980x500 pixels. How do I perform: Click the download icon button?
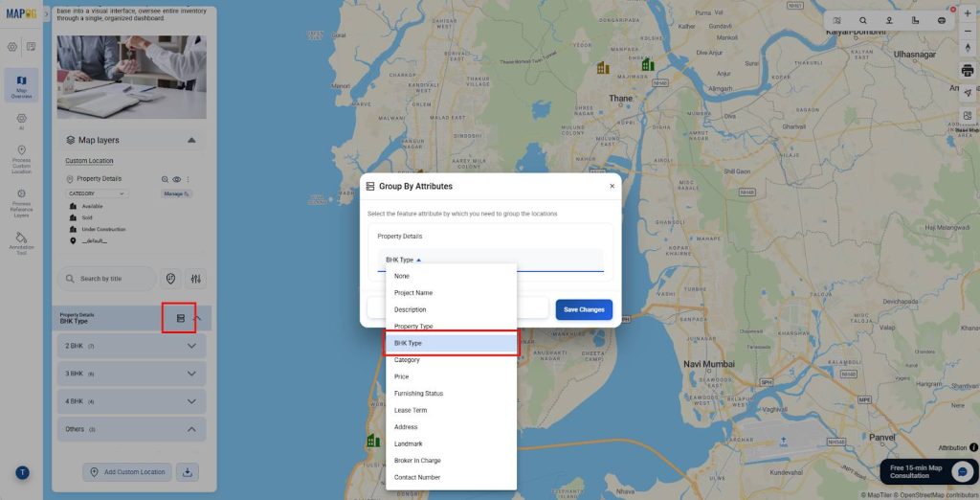[188, 472]
